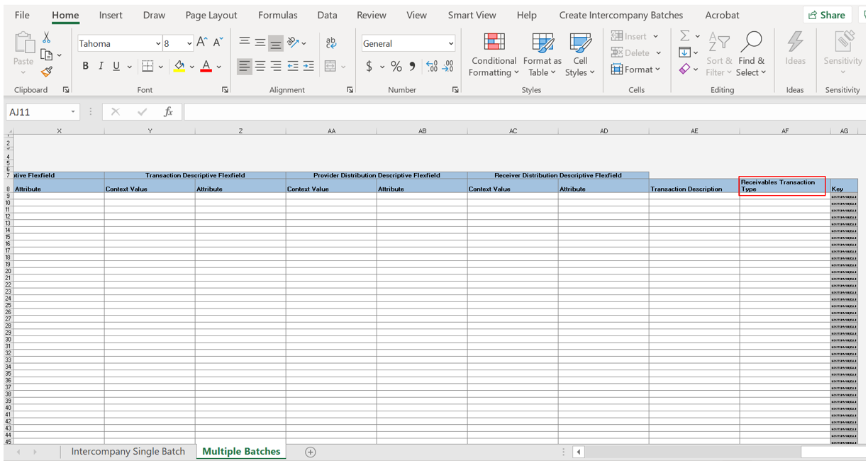This screenshot has height=461, width=868.
Task: Open the File tab
Action: coord(22,15)
